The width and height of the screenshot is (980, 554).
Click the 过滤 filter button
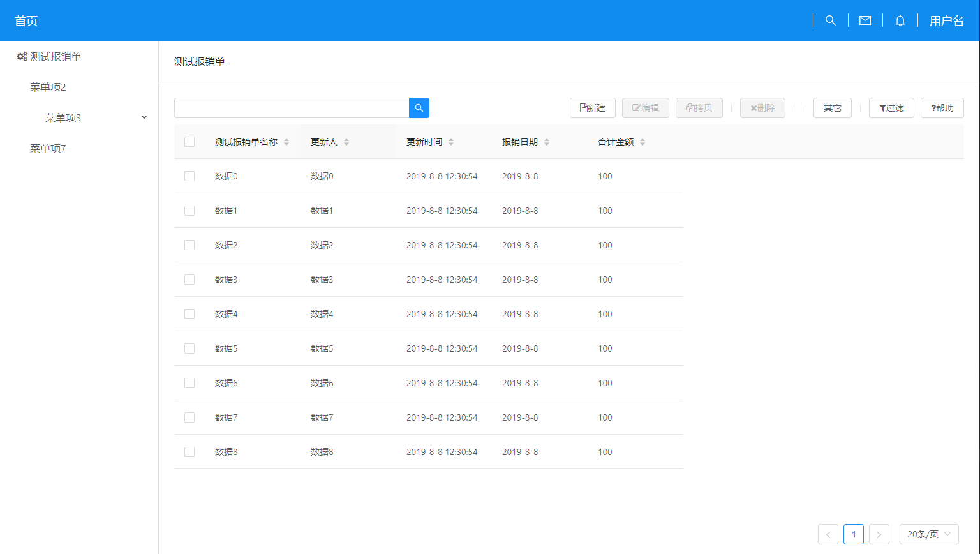891,108
